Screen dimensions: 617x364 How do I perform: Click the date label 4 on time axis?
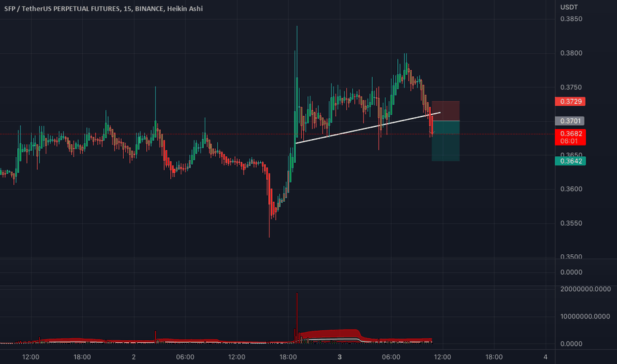pos(546,357)
